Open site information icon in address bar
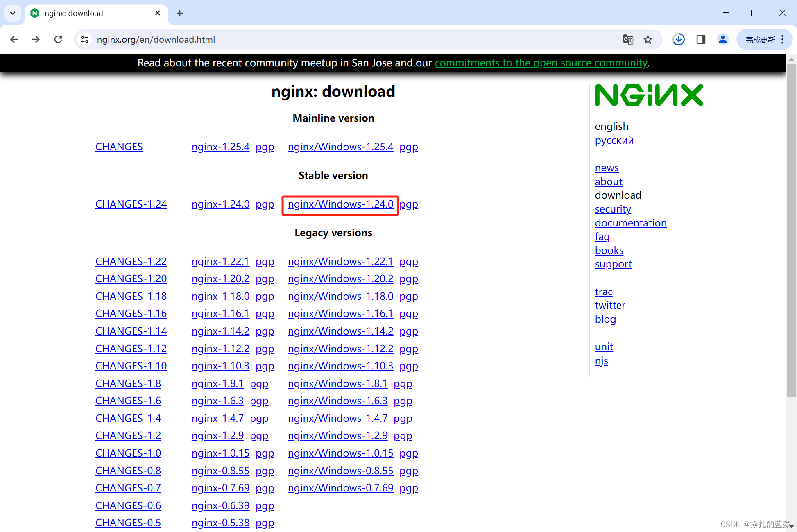The width and height of the screenshot is (797, 532). [x=85, y=39]
